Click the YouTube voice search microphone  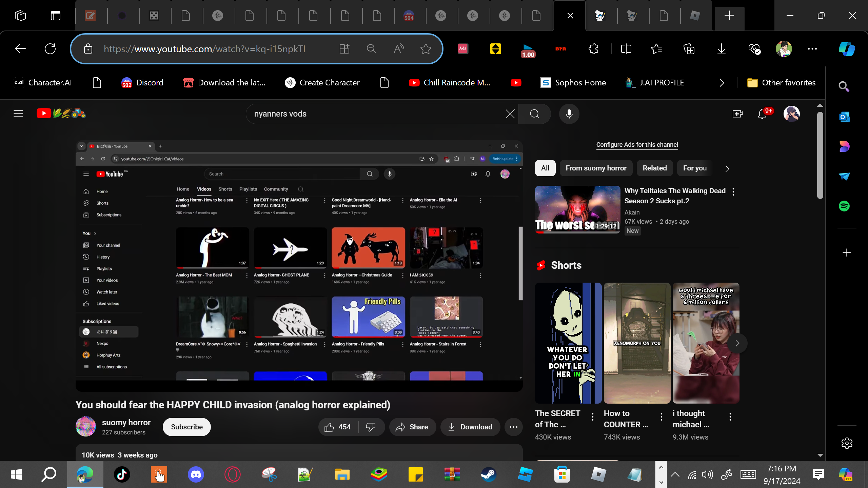(x=569, y=114)
